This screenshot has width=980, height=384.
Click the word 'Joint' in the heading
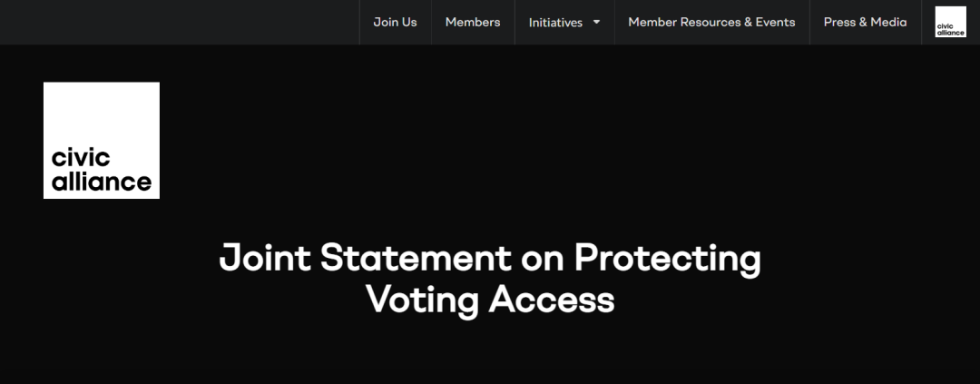tap(265, 259)
